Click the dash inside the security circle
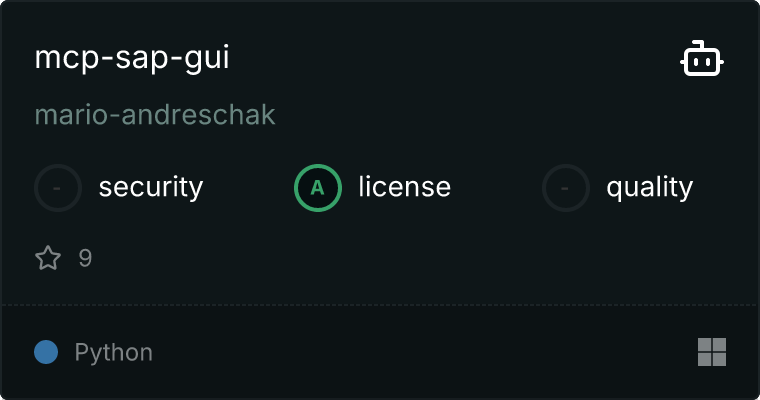 click(x=57, y=188)
